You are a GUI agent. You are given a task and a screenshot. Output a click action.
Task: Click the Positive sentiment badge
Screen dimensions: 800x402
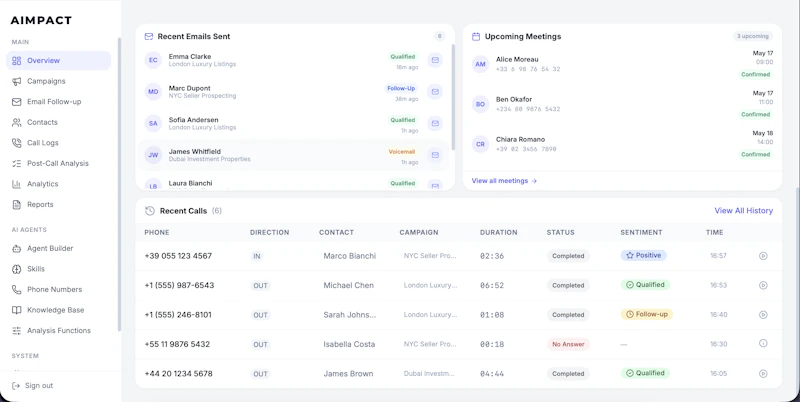(x=643, y=255)
